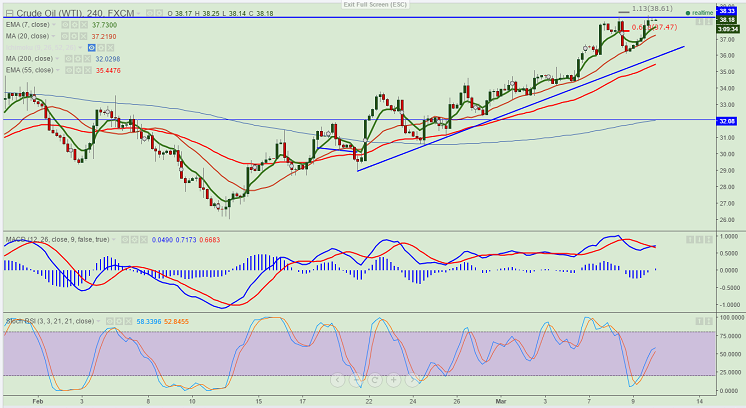Click Stoch RSI value 58.3396
This screenshot has width=746, height=408.
149,321
